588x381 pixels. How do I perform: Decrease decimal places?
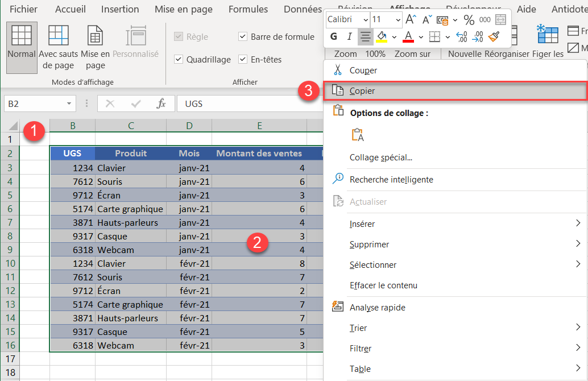(478, 36)
